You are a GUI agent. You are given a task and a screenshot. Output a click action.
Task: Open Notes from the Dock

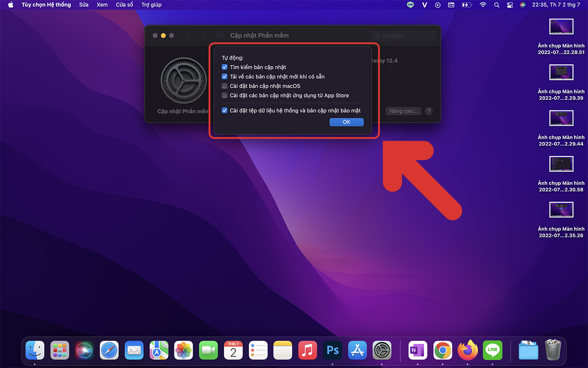point(283,351)
